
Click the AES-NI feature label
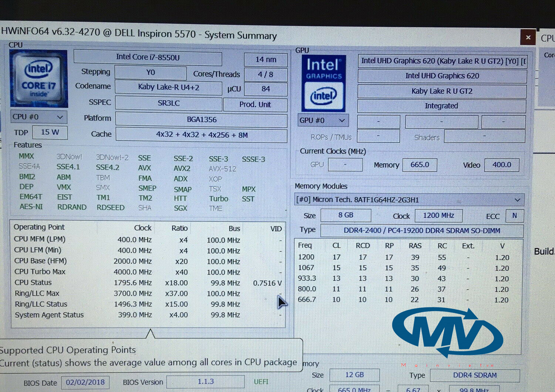tap(31, 206)
